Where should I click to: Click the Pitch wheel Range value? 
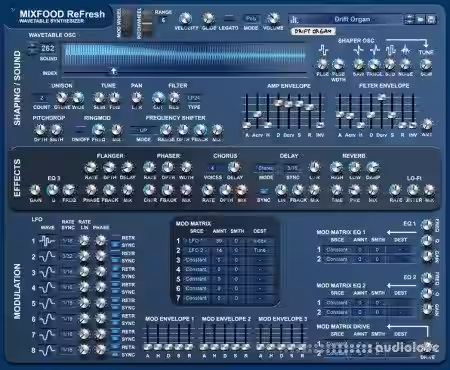[x=163, y=20]
